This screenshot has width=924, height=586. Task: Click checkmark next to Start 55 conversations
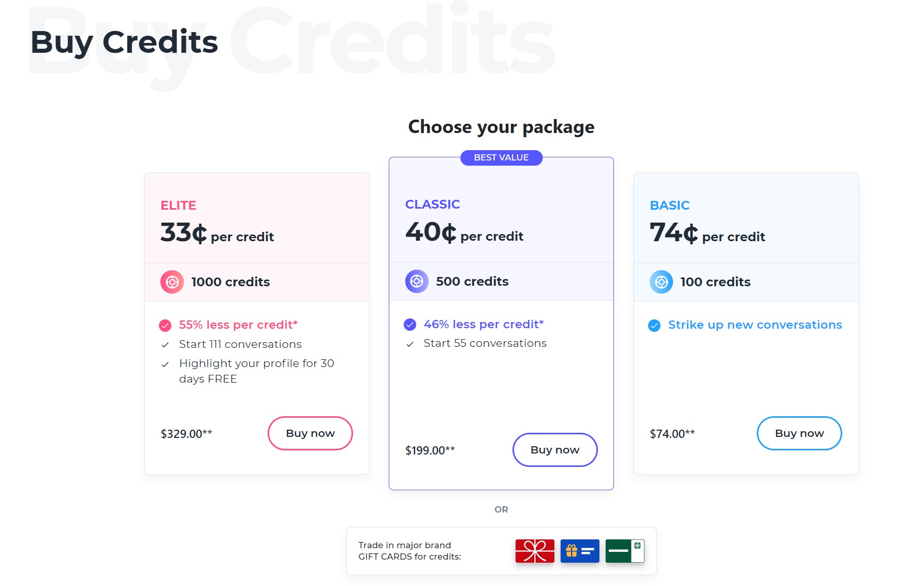[410, 344]
